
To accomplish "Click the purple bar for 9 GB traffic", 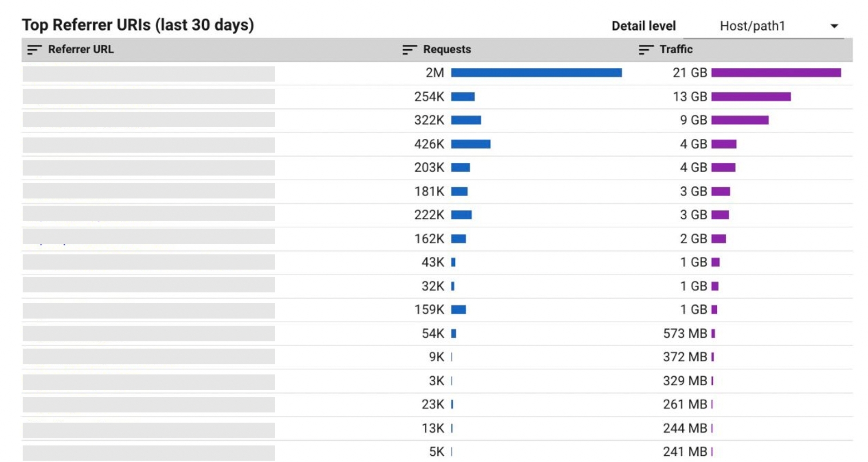I will click(x=739, y=120).
